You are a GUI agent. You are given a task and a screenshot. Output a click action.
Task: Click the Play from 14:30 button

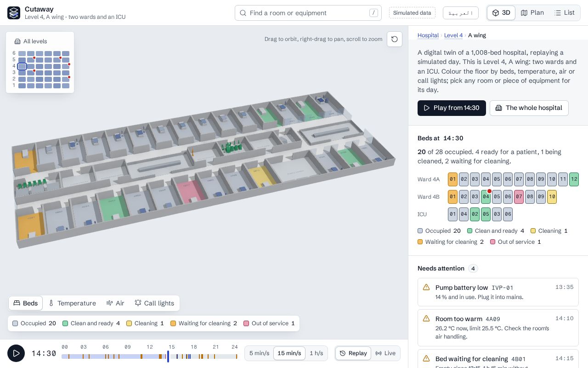click(x=452, y=108)
